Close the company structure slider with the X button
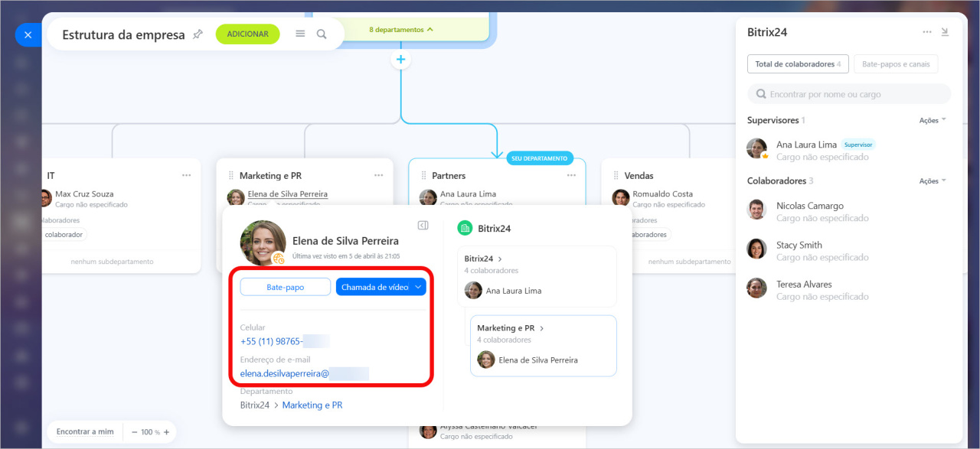 coord(28,35)
